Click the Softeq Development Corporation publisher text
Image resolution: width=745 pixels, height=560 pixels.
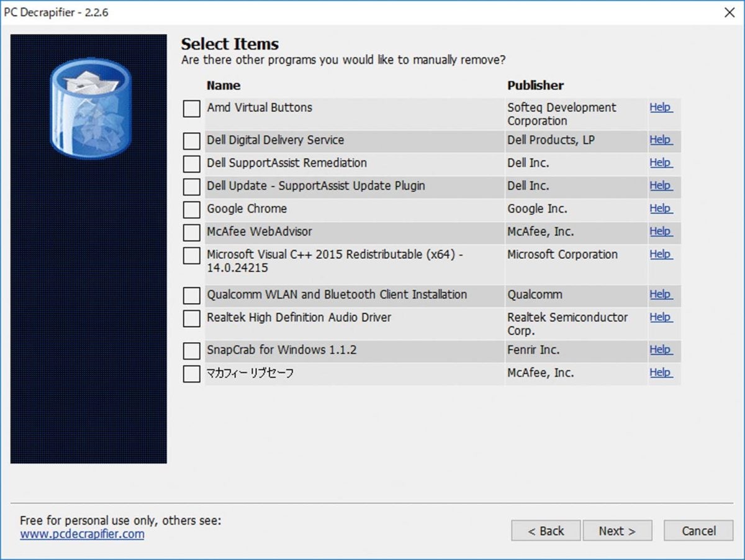[x=561, y=114]
